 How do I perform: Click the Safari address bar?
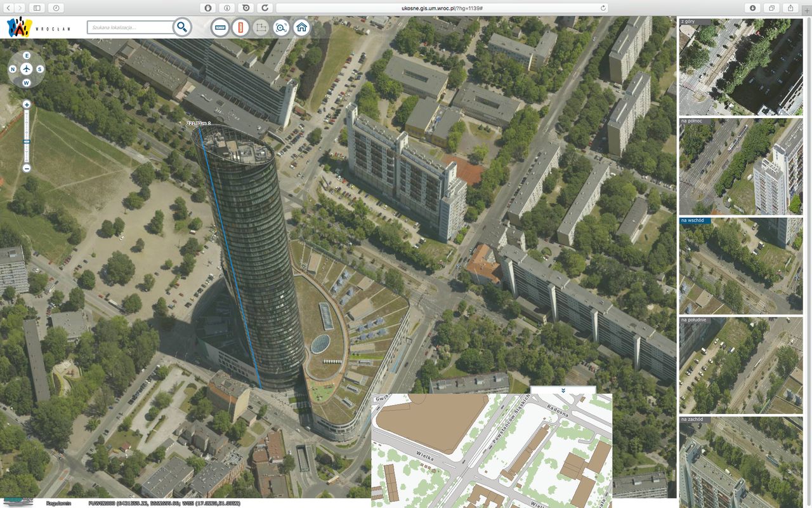pyautogui.click(x=442, y=8)
